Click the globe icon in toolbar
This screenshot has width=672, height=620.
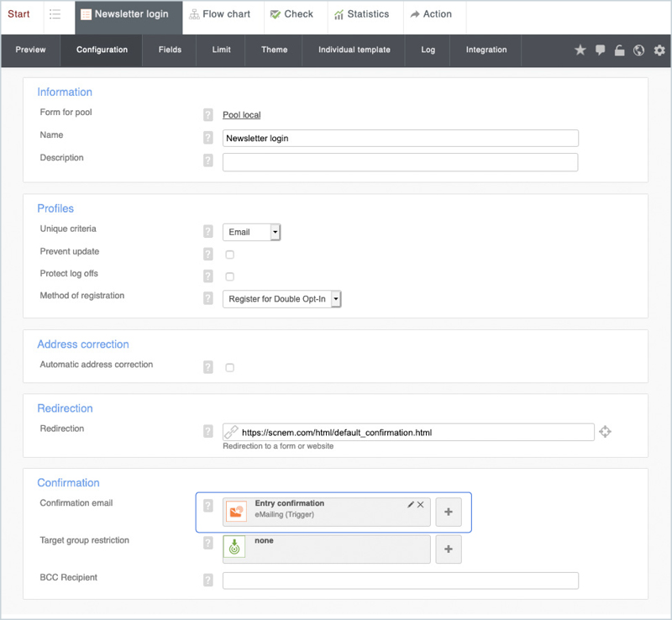coord(639,50)
